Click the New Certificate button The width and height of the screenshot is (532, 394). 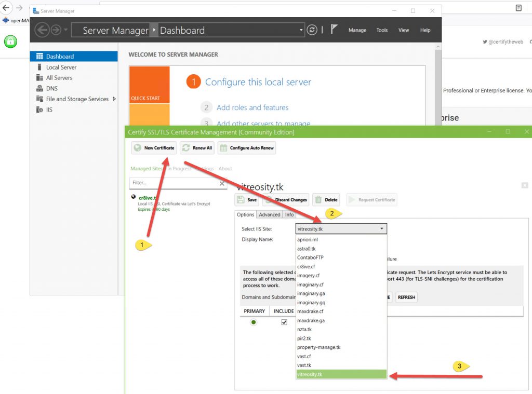[154, 148]
